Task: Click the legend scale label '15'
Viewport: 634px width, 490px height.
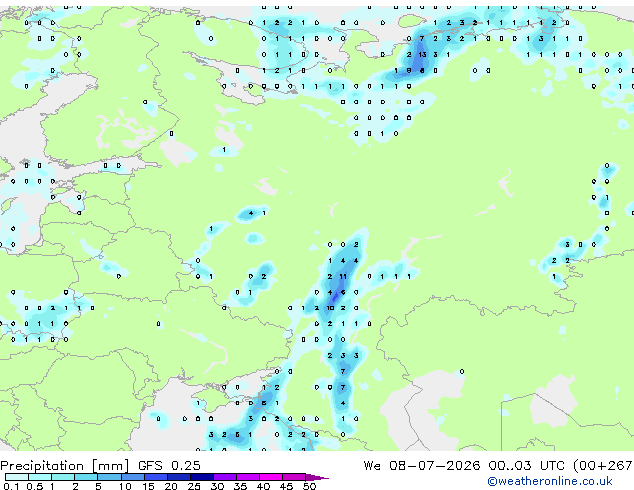Action: (x=148, y=486)
